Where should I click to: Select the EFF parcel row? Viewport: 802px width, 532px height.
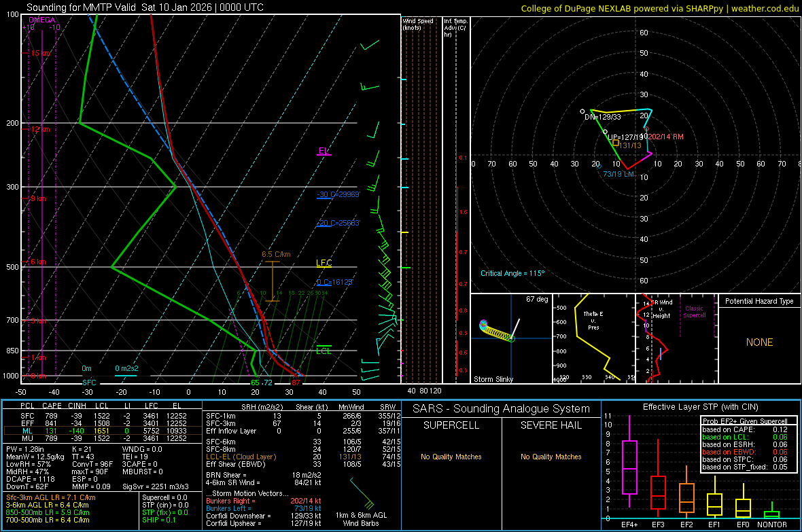click(x=103, y=423)
